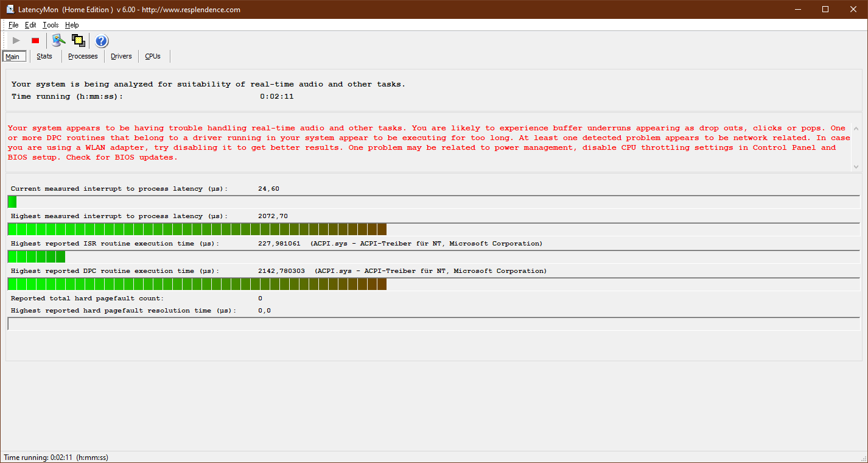
Task: Minimize the LatencyMon window
Action: tap(798, 9)
